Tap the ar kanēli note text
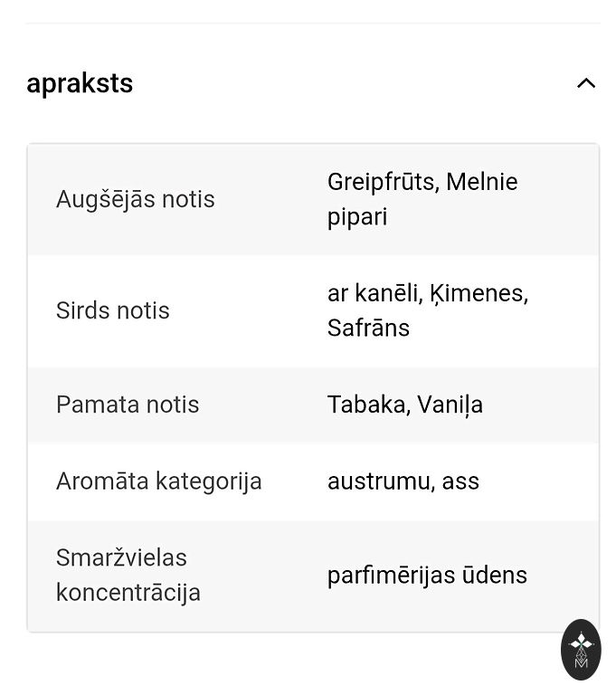The height and width of the screenshot is (695, 616). click(x=374, y=293)
